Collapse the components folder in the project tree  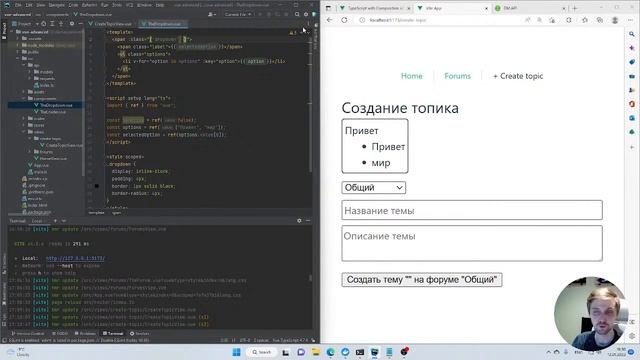coord(24,98)
